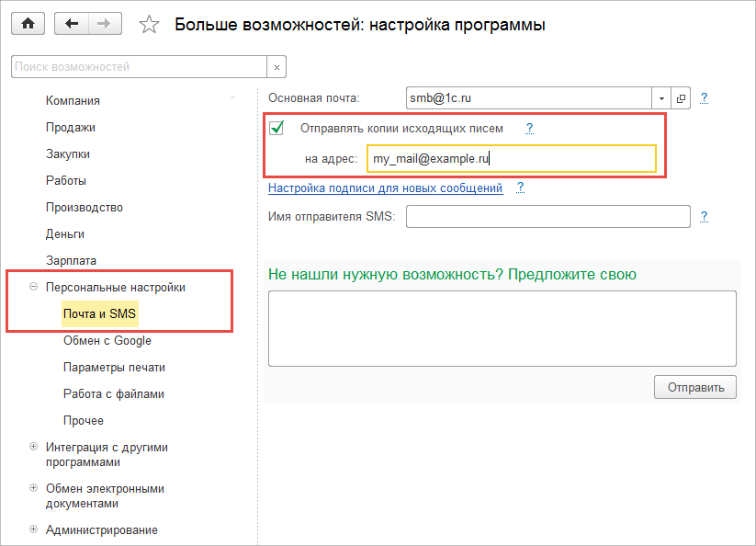This screenshot has height=546, width=756.
Task: Open help for the main mail field
Action: coord(705,97)
